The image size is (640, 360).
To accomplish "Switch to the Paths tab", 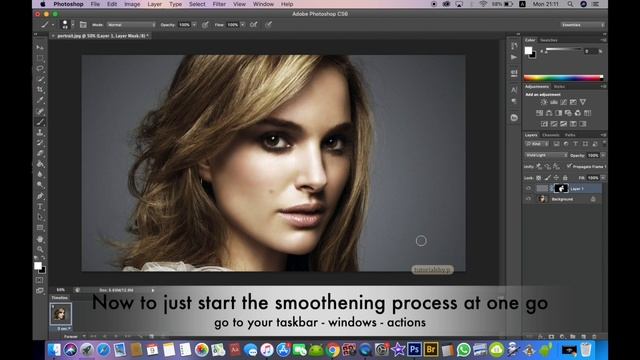I will click(570, 135).
